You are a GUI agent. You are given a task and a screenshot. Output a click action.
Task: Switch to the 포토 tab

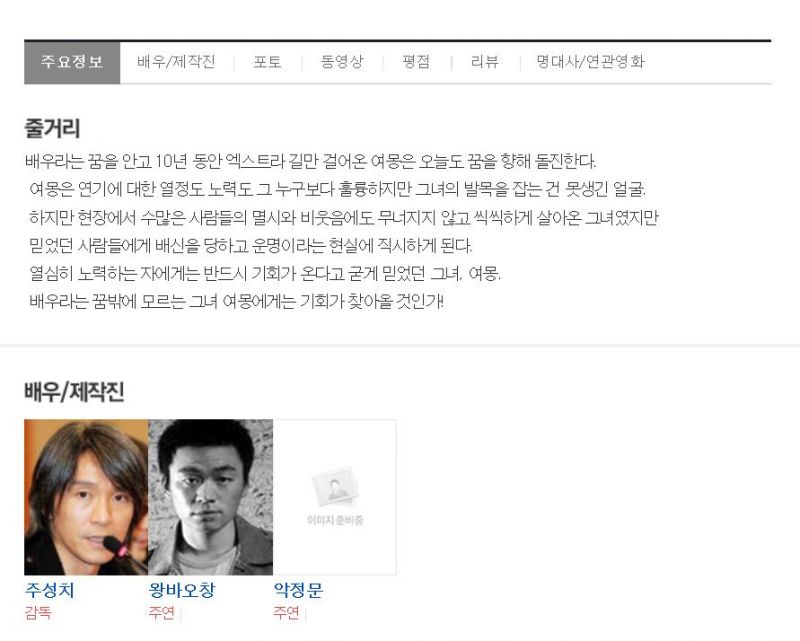click(267, 62)
